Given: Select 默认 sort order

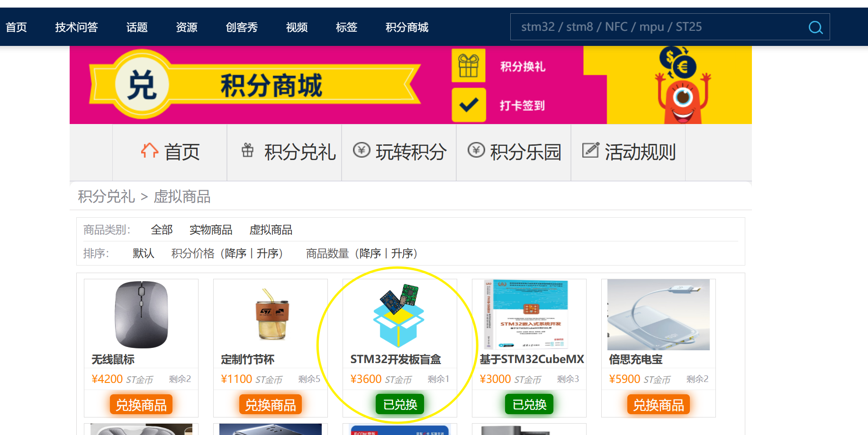Looking at the screenshot, I should click(144, 254).
